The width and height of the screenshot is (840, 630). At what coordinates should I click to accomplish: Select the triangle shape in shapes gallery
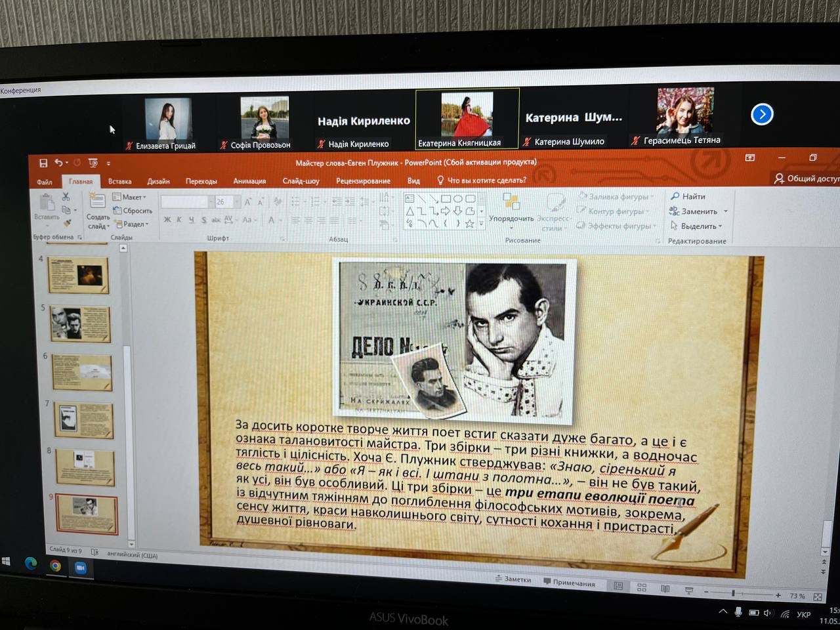(409, 211)
